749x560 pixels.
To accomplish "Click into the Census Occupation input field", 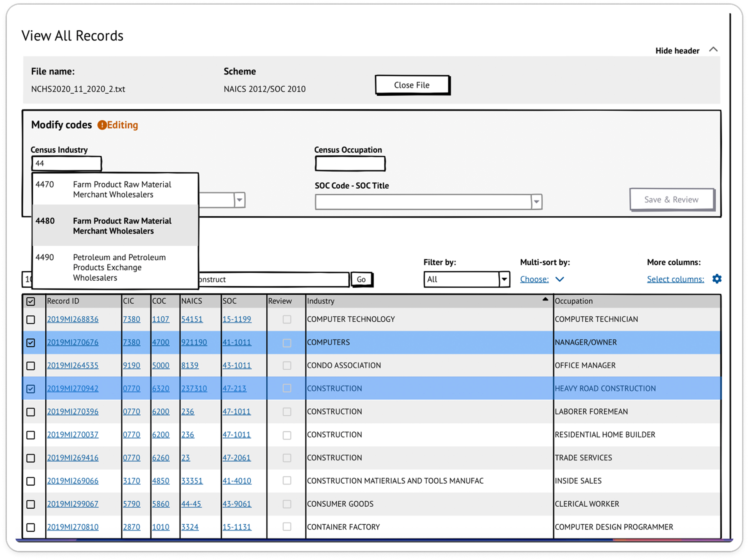I will [x=350, y=164].
